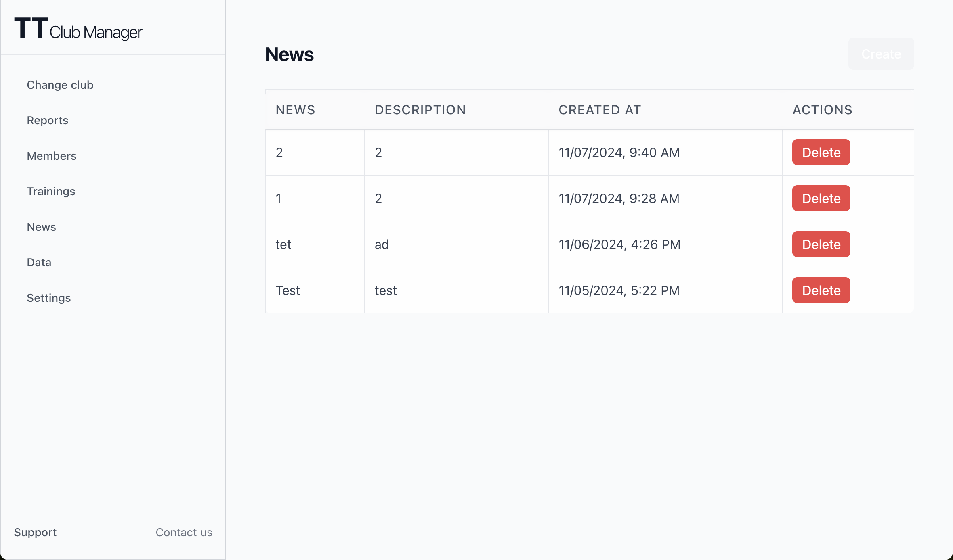This screenshot has width=953, height=560.
Task: Delete the news item titled 1
Action: (x=821, y=199)
